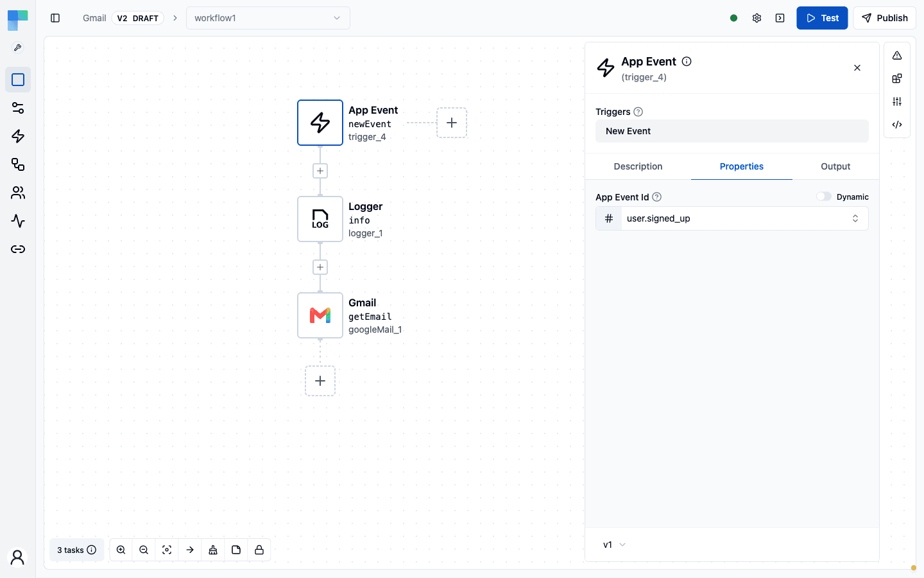Close the App Event properties panel
Screen dimensions: 924x578
tap(857, 68)
